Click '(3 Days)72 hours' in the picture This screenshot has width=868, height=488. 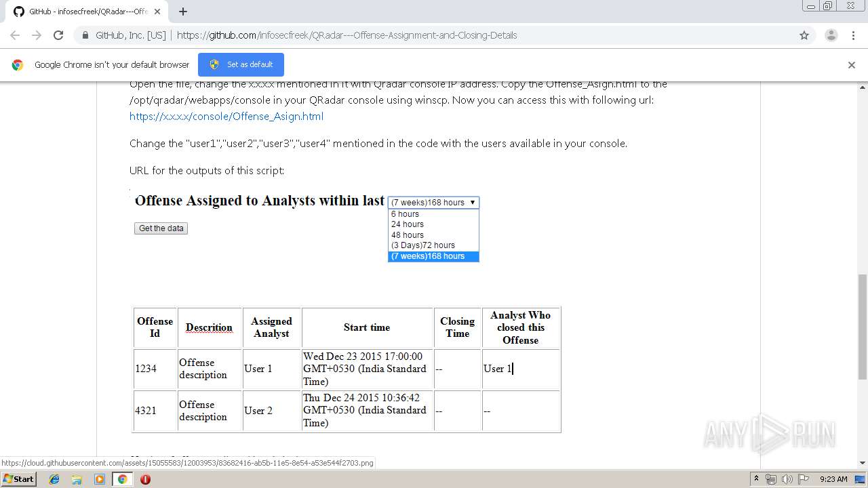point(423,245)
